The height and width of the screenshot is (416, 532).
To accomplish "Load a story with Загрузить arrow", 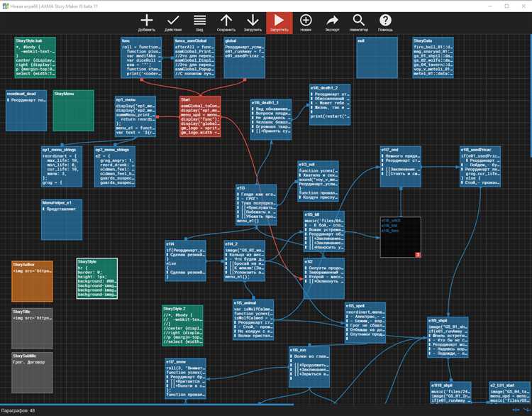I will click(x=253, y=21).
